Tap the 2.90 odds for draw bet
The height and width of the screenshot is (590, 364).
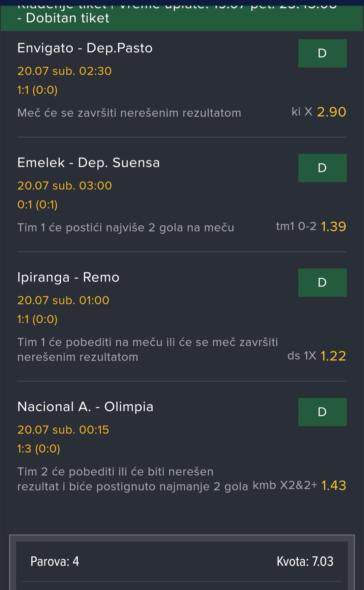pyautogui.click(x=331, y=112)
